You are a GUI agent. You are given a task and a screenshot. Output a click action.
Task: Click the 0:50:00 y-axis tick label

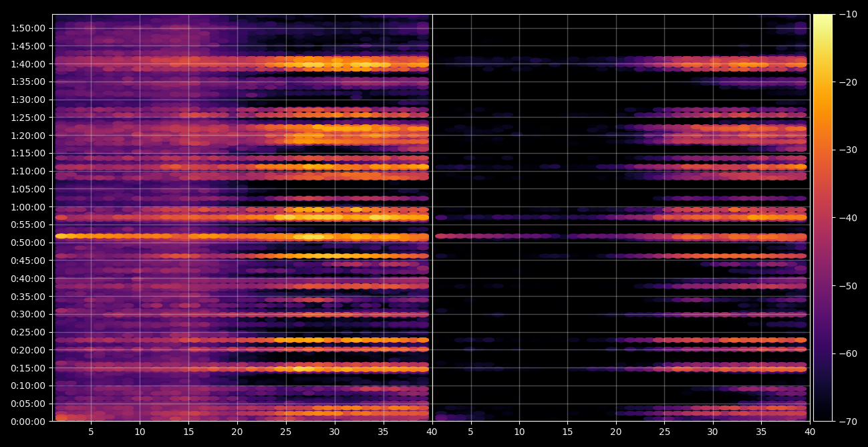click(27, 243)
